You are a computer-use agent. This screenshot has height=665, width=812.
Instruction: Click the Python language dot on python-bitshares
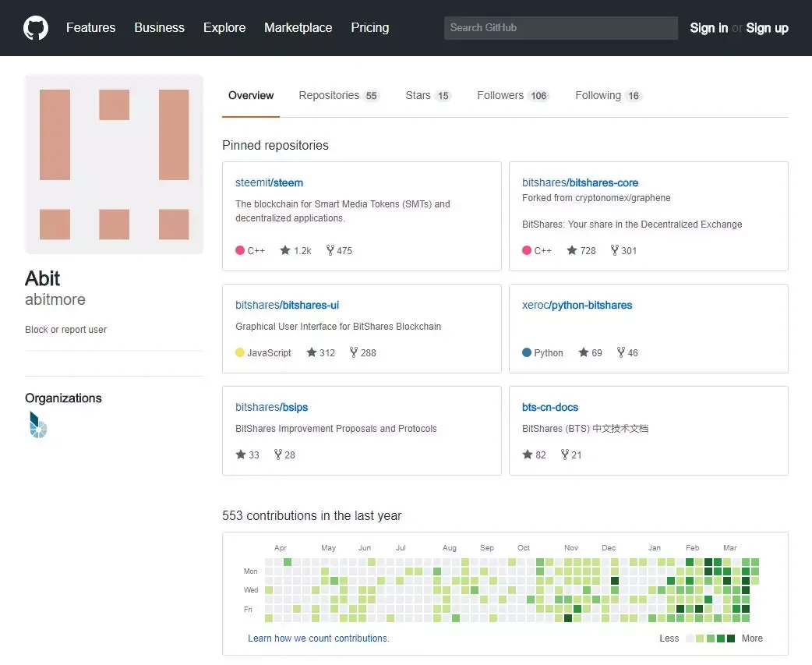tap(527, 352)
